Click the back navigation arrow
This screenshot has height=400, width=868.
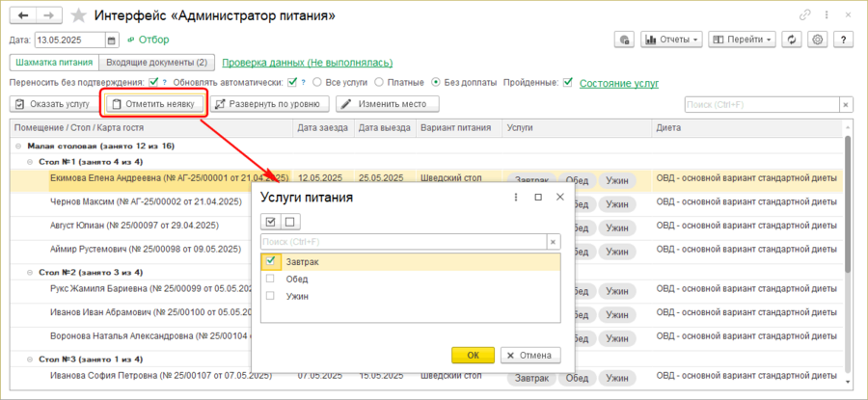(x=23, y=15)
